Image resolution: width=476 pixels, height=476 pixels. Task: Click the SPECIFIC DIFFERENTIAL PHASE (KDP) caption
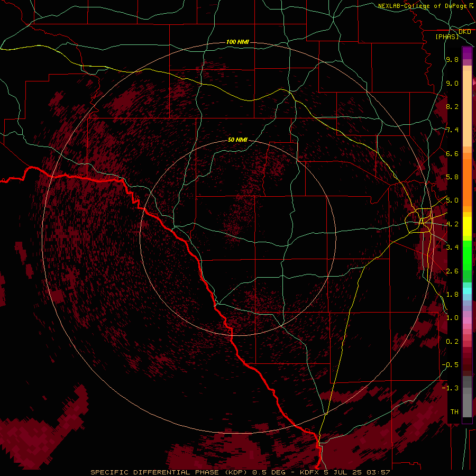click(x=169, y=472)
